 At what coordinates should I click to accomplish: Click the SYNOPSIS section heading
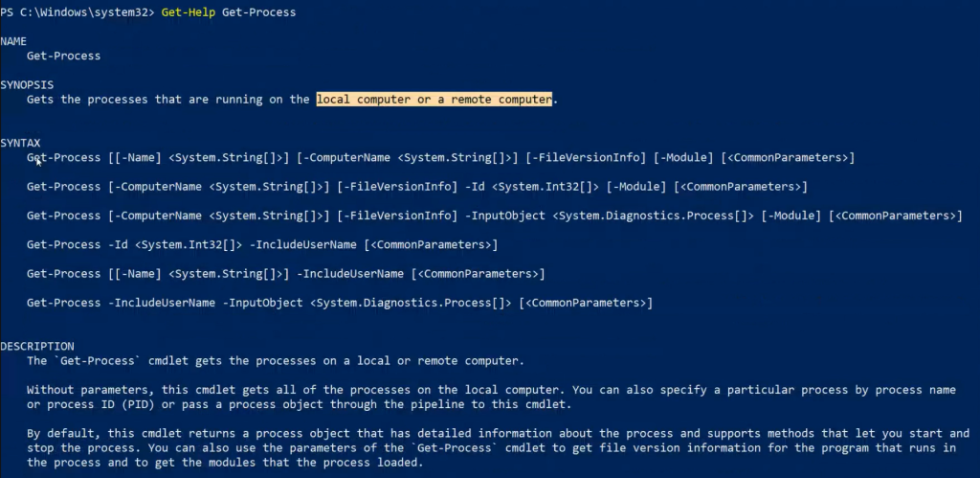27,84
